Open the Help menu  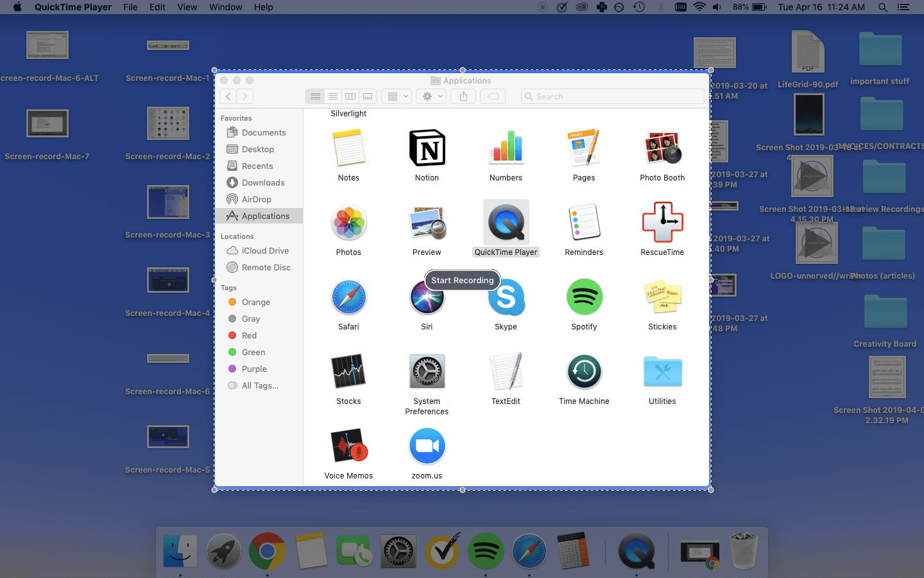pyautogui.click(x=263, y=7)
